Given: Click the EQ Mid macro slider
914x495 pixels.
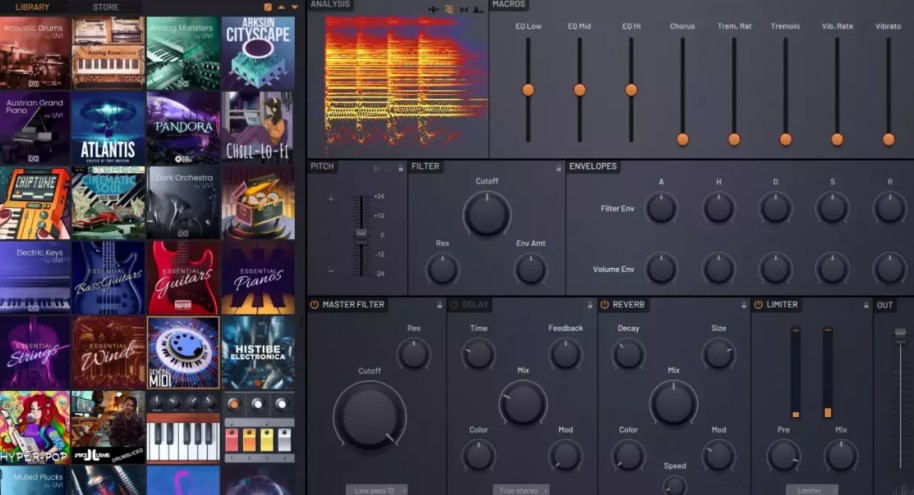Looking at the screenshot, I should point(579,90).
